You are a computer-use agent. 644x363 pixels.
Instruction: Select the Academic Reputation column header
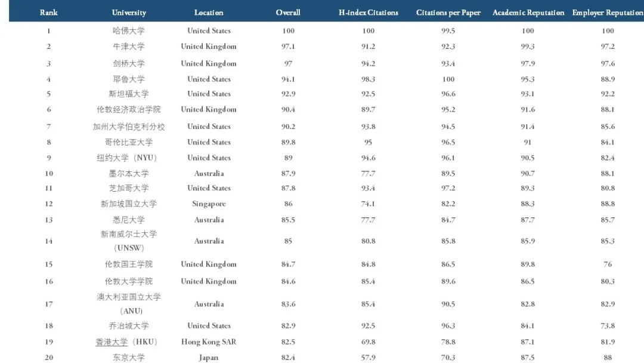click(x=528, y=13)
